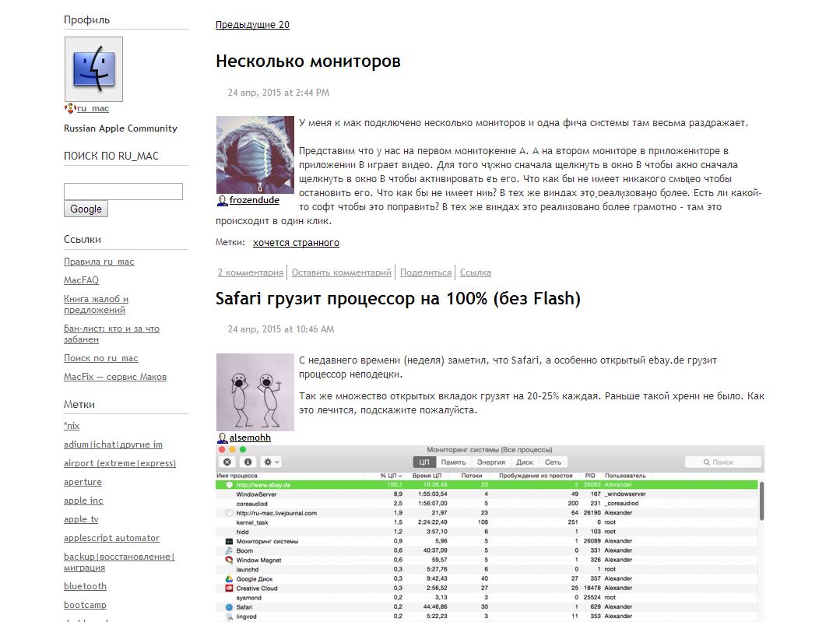Screen dimensions: 840x622
Task: Sort by the Пользователь column header
Action: [625, 476]
